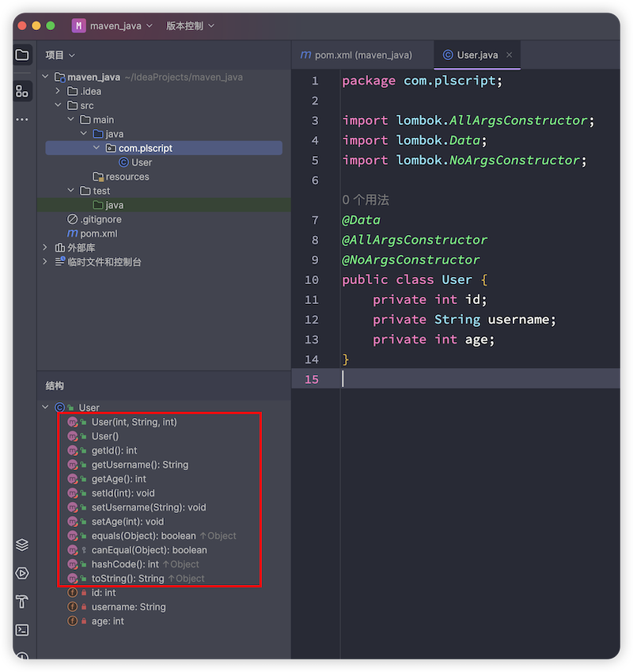The image size is (633, 672).
Task: Select User(int, String, int) constructor
Action: pyautogui.click(x=134, y=422)
